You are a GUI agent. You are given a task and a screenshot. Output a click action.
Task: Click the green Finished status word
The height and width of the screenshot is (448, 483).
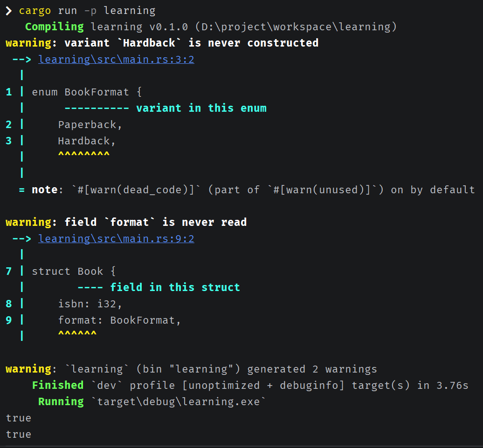(x=58, y=385)
